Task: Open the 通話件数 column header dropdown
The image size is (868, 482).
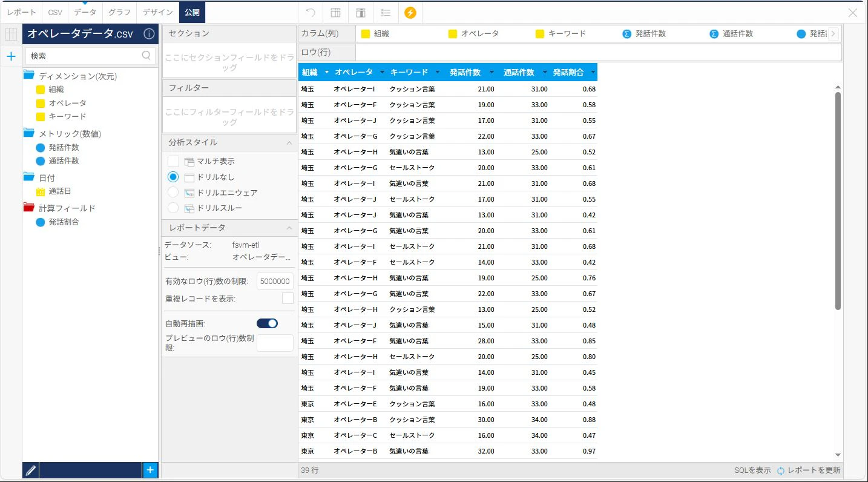Action: point(545,73)
